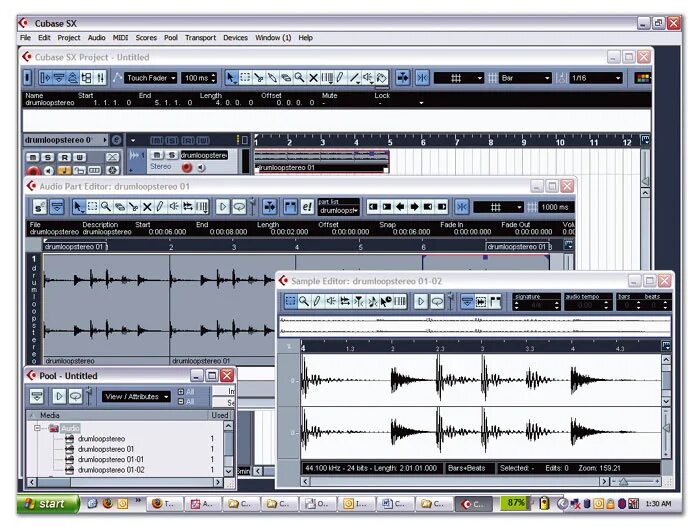This screenshot has height=527, width=700.
Task: Open the Transport menu
Action: pyautogui.click(x=200, y=38)
